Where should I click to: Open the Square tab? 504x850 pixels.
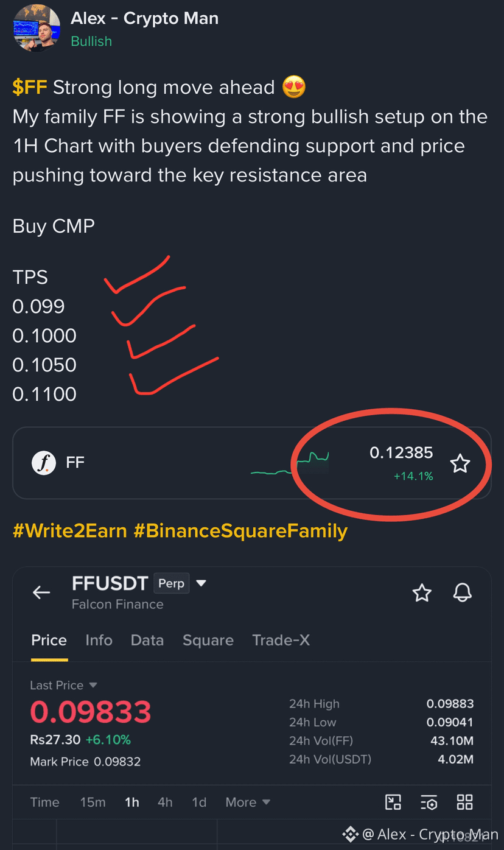pos(208,640)
